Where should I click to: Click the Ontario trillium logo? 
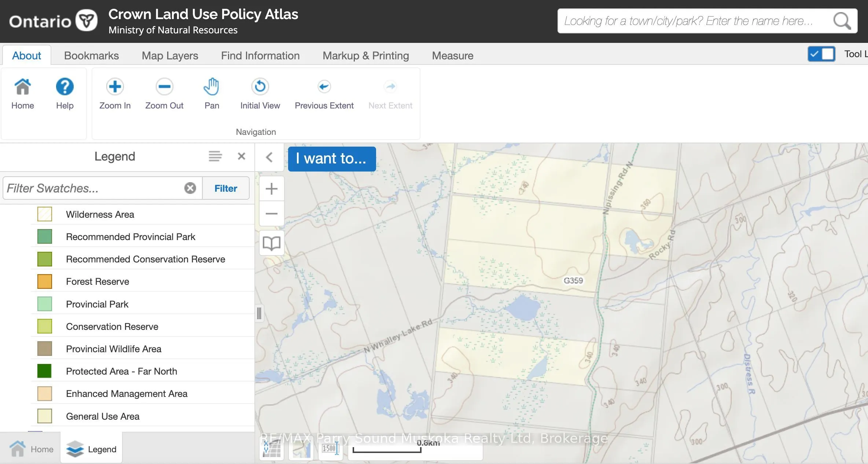tap(87, 21)
